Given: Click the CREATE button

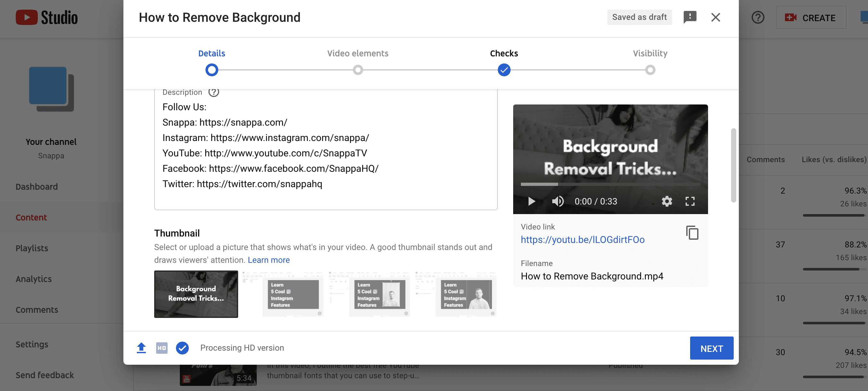Looking at the screenshot, I should [811, 18].
